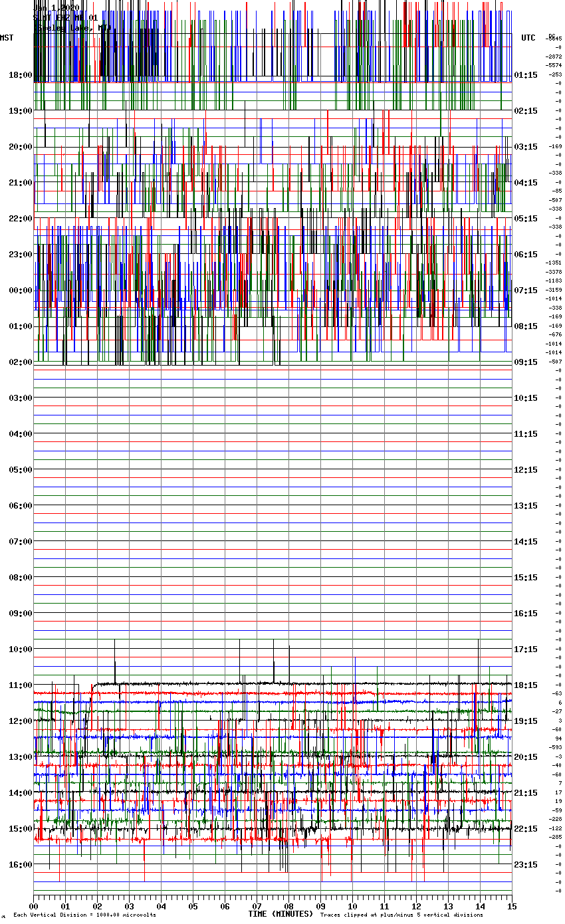The width and height of the screenshot is (565, 924).
Task: Click the UTC timezone header
Action: pyautogui.click(x=528, y=38)
